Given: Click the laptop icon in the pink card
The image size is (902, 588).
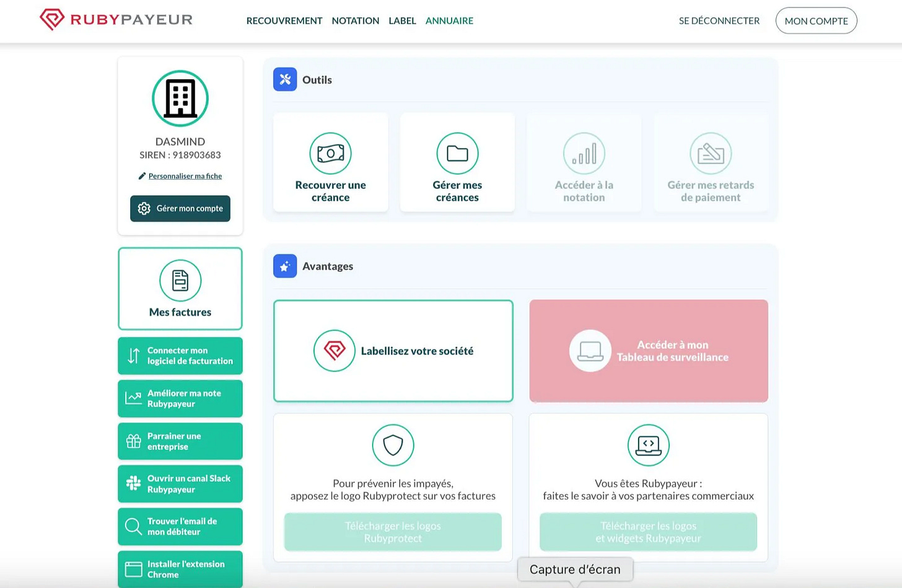Looking at the screenshot, I should click(x=590, y=351).
